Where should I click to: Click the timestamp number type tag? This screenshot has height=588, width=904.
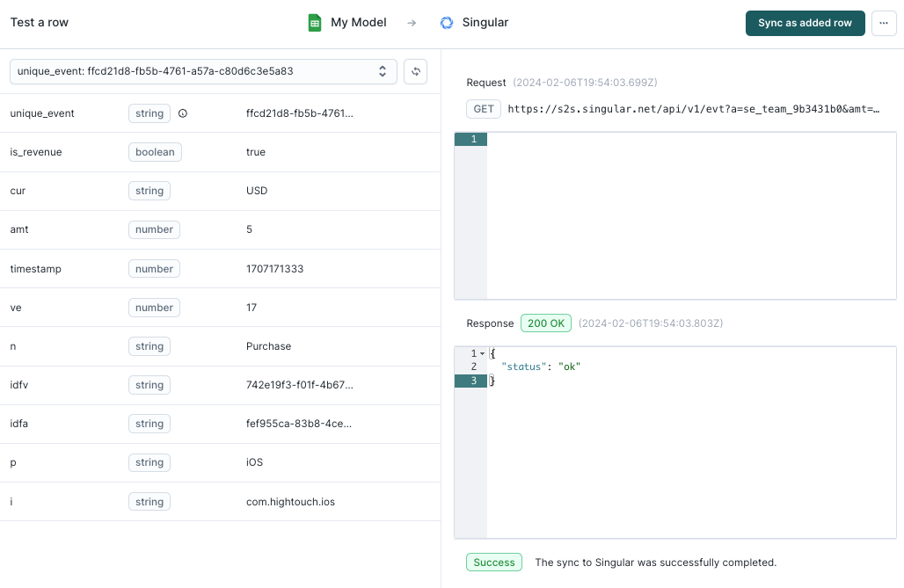pyautogui.click(x=154, y=269)
